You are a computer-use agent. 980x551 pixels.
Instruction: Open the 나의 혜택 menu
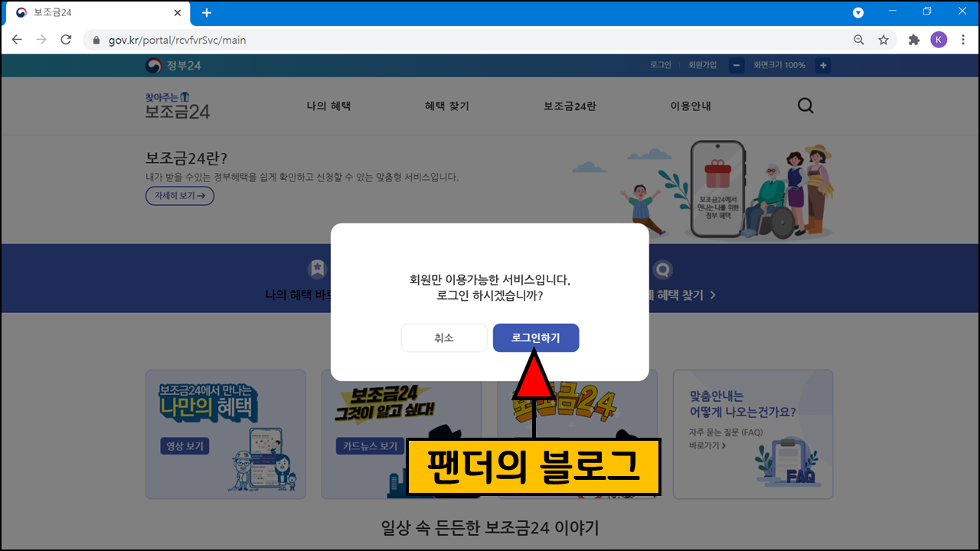point(328,106)
